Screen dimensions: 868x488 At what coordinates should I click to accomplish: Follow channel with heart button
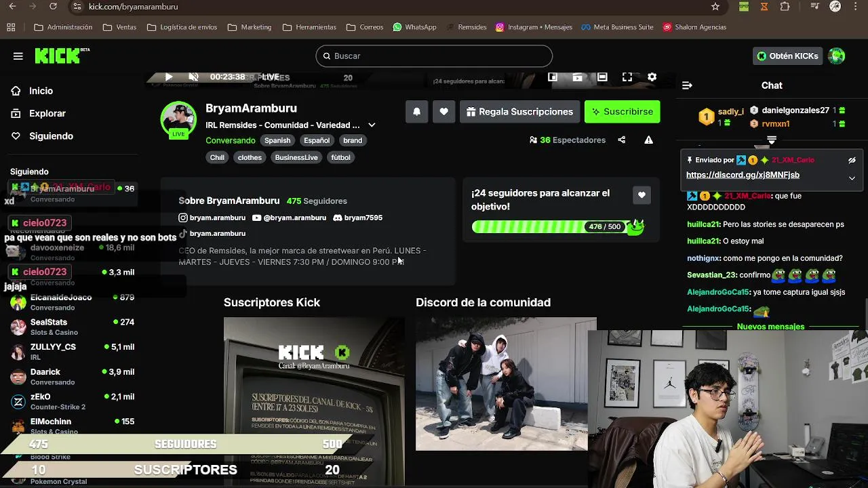click(443, 112)
